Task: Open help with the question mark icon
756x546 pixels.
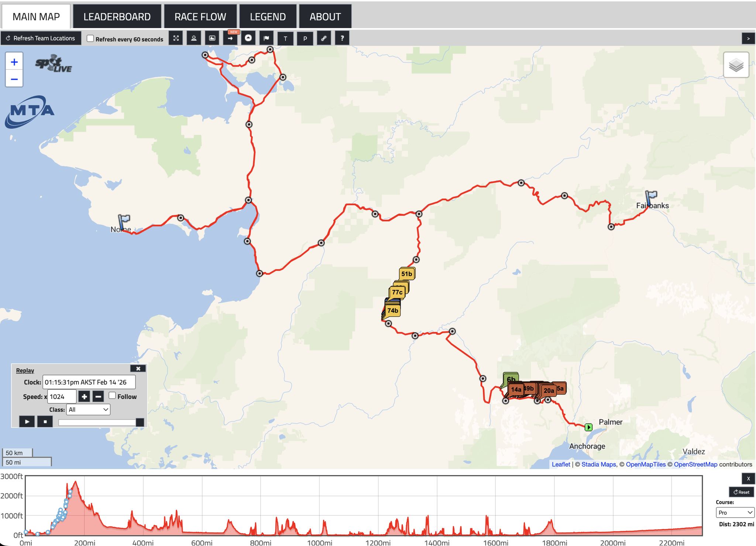Action: point(342,38)
